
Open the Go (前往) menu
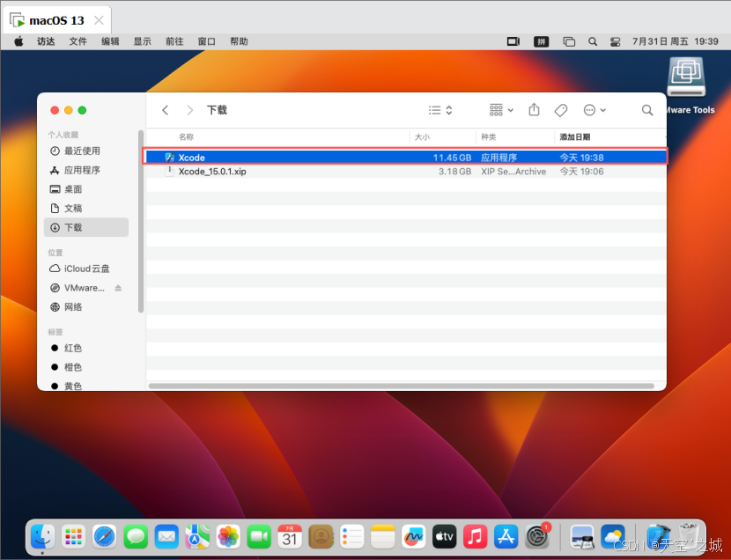click(x=174, y=41)
